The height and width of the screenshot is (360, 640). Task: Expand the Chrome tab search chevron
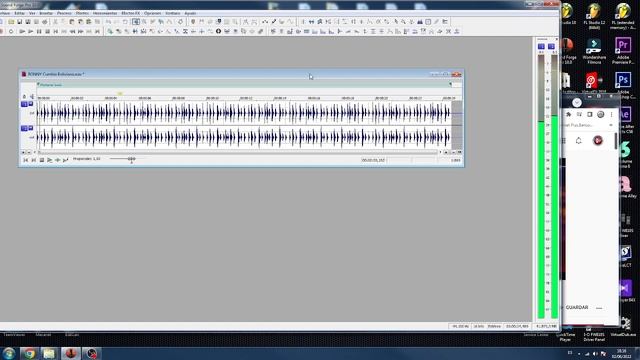[577, 102]
